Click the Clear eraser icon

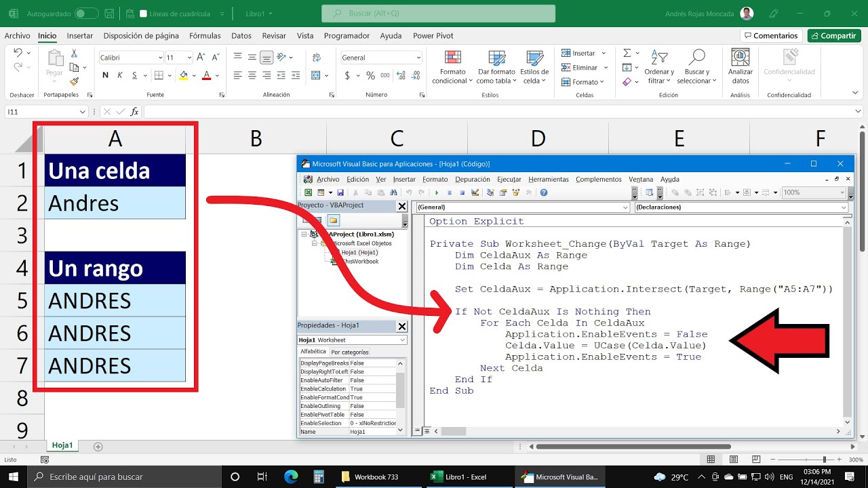pyautogui.click(x=627, y=81)
